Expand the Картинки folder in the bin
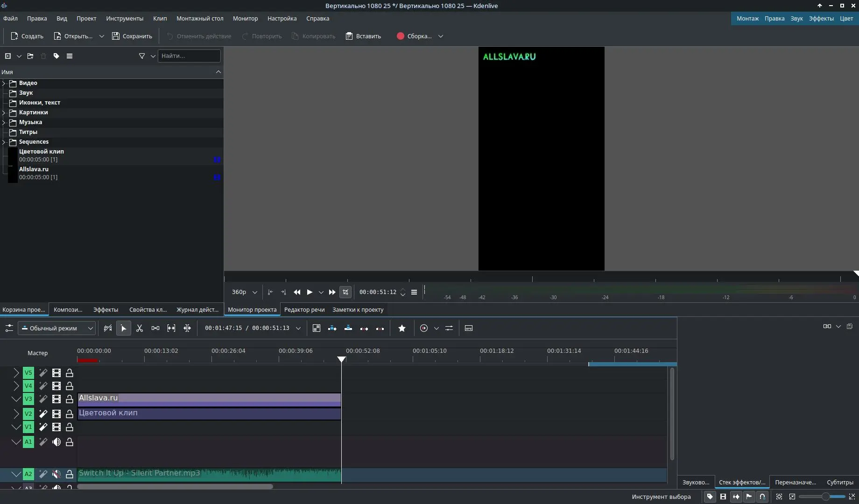This screenshot has width=859, height=504. [4, 112]
